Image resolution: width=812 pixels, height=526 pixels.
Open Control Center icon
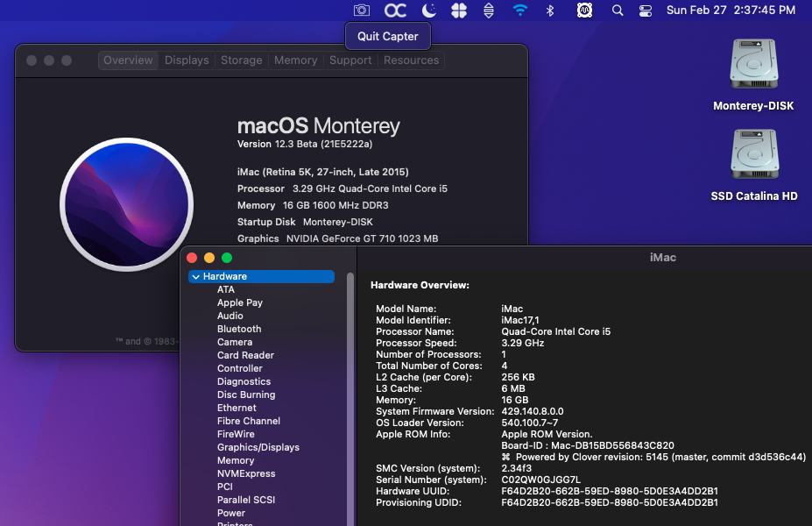coord(646,11)
